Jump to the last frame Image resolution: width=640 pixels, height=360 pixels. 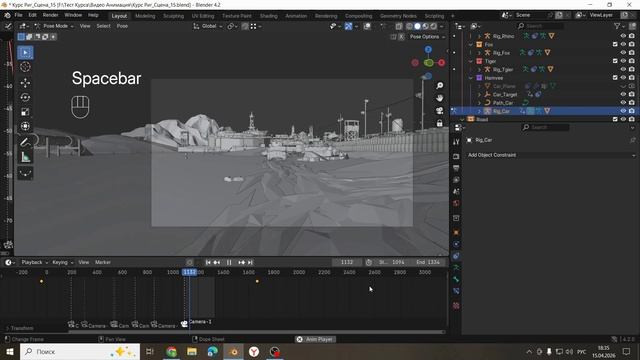251,262
